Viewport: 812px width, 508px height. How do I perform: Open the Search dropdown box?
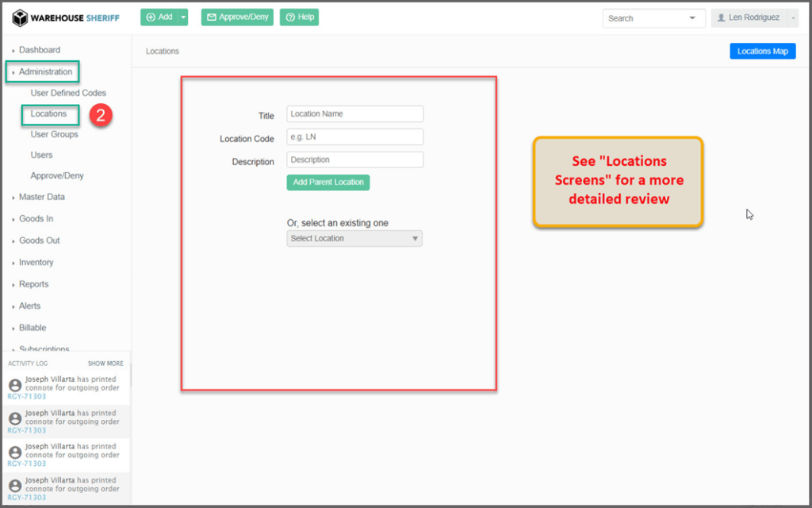tap(653, 18)
